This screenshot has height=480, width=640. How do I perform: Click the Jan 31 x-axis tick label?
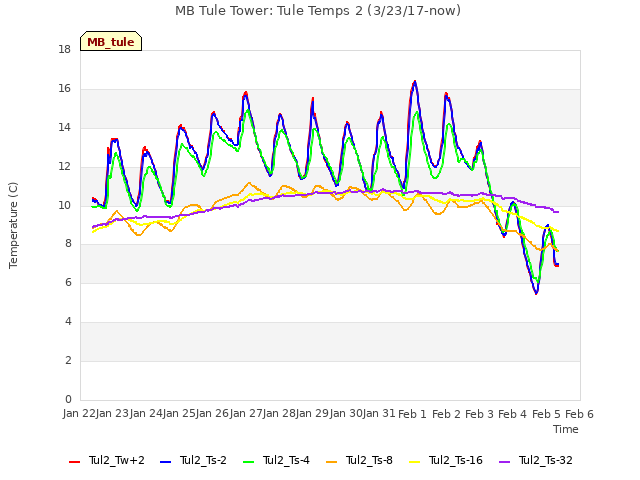pos(379,414)
